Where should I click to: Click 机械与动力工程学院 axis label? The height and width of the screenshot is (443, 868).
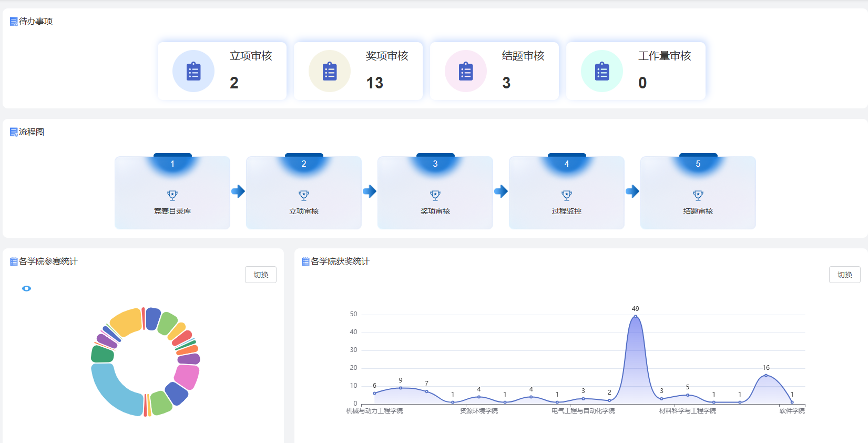pyautogui.click(x=374, y=410)
